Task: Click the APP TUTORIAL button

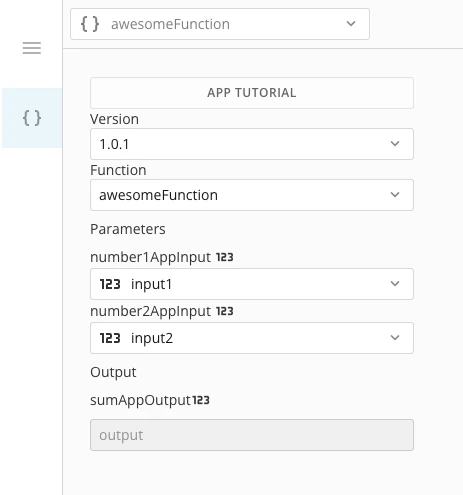Action: click(252, 93)
